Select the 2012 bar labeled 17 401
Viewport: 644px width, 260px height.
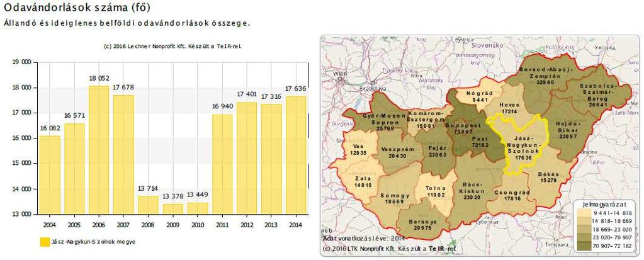tap(247, 158)
